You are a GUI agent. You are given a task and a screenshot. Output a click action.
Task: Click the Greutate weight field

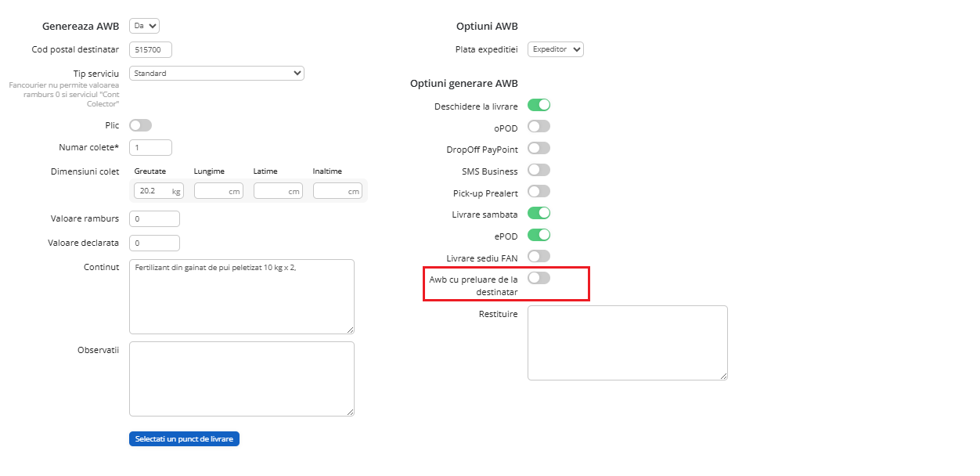(x=152, y=191)
